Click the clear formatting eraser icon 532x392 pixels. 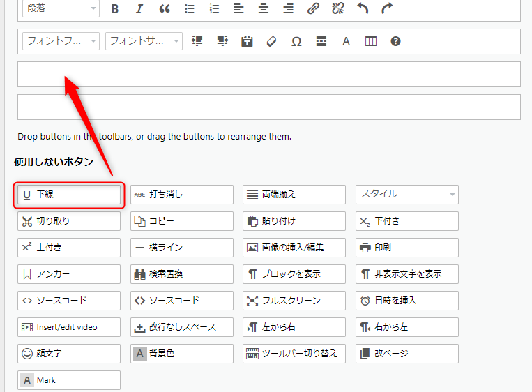(x=271, y=41)
